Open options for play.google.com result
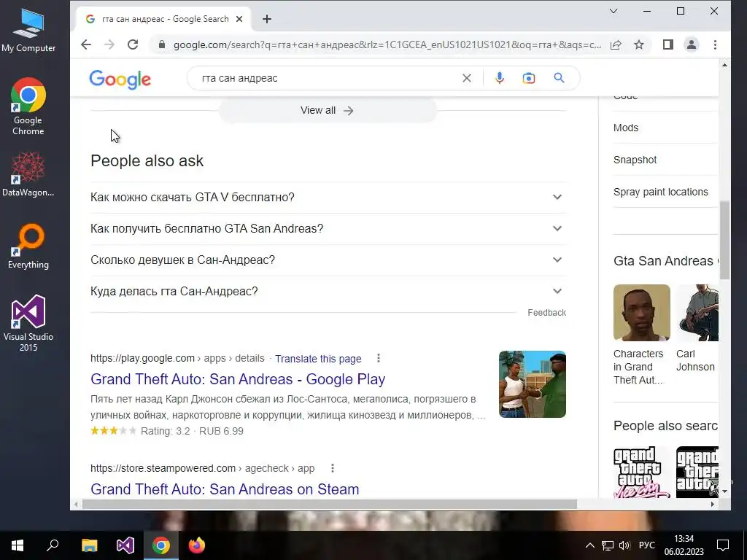The width and height of the screenshot is (747, 560). point(379,358)
